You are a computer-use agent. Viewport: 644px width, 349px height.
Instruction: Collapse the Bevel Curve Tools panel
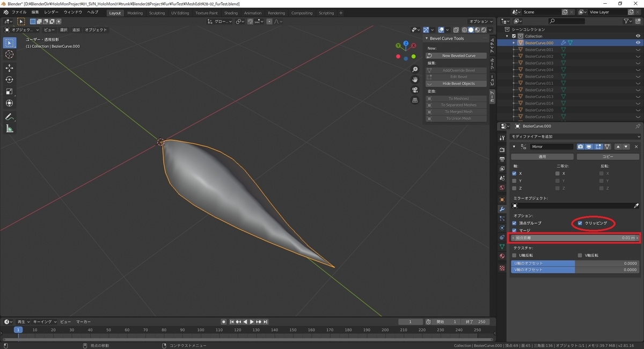[x=427, y=39]
